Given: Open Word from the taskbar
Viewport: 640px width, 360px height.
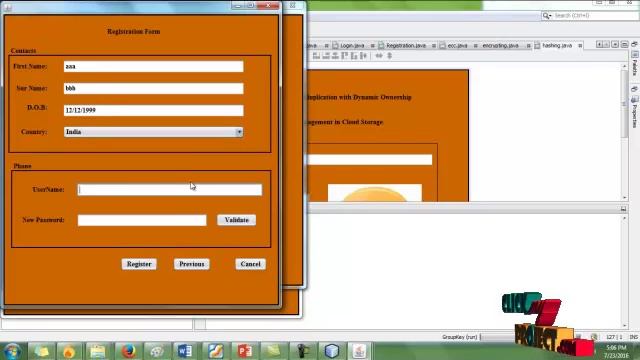Looking at the screenshot, I should [x=185, y=351].
